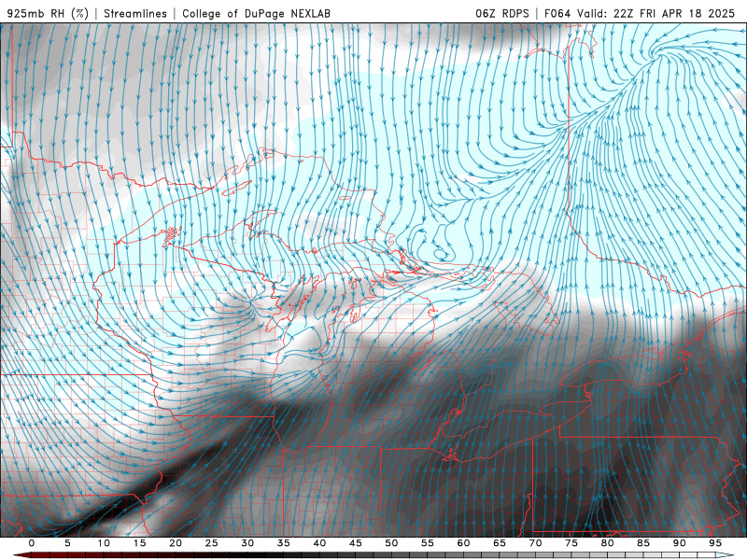The height and width of the screenshot is (560, 747).
Task: Click the 10 label on the RH scale
Action: [104, 543]
